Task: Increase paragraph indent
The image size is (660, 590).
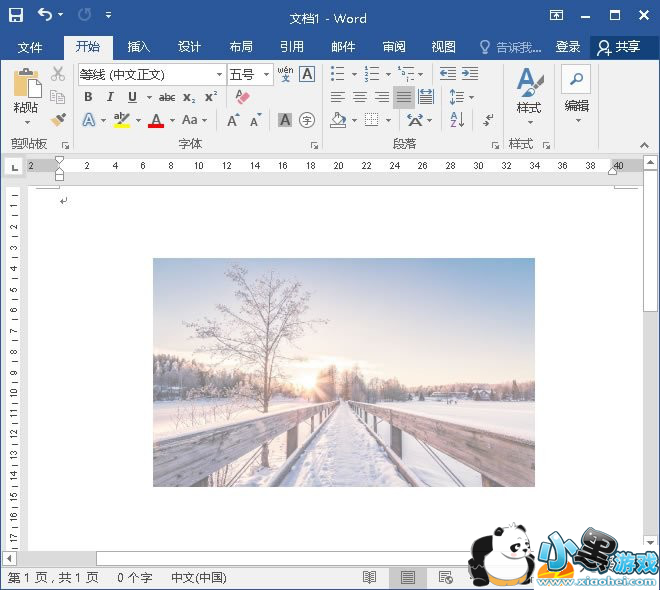Action: tap(470, 74)
